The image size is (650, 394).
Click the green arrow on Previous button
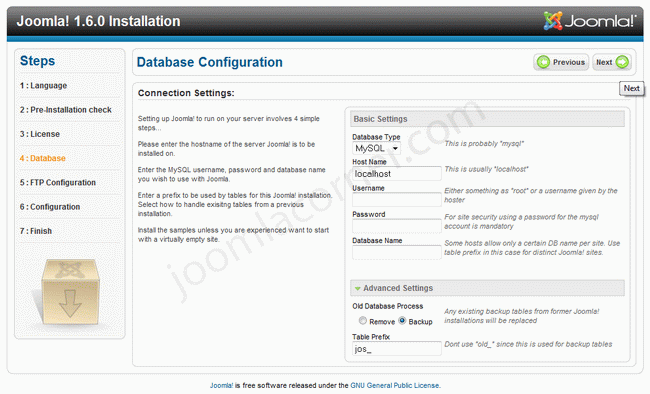pos(543,62)
